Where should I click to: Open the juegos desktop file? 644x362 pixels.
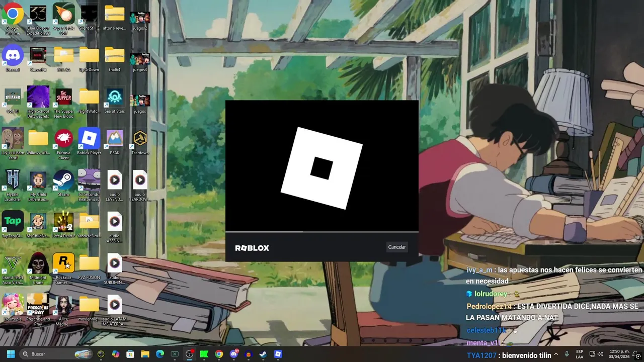coord(140,103)
